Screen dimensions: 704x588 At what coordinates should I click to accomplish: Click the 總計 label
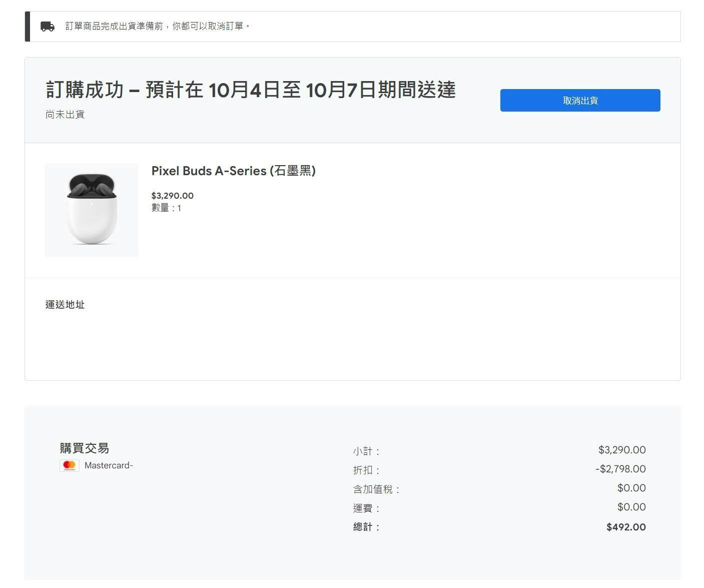(x=367, y=527)
